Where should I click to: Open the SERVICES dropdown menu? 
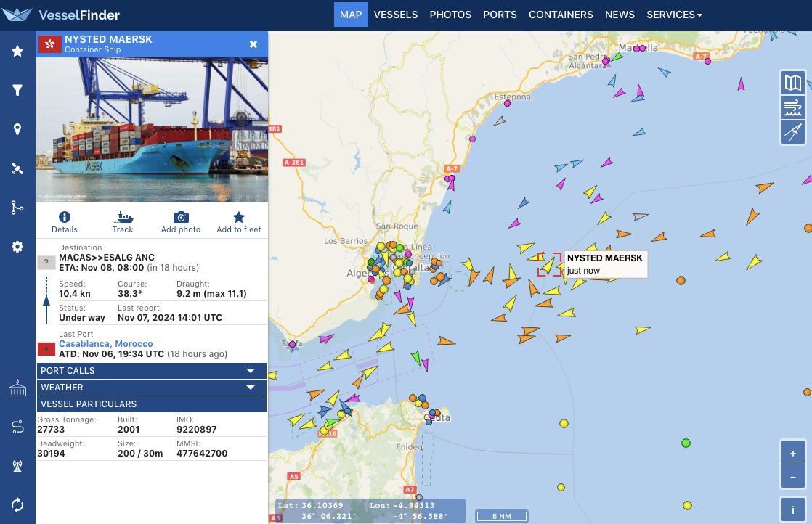674,15
